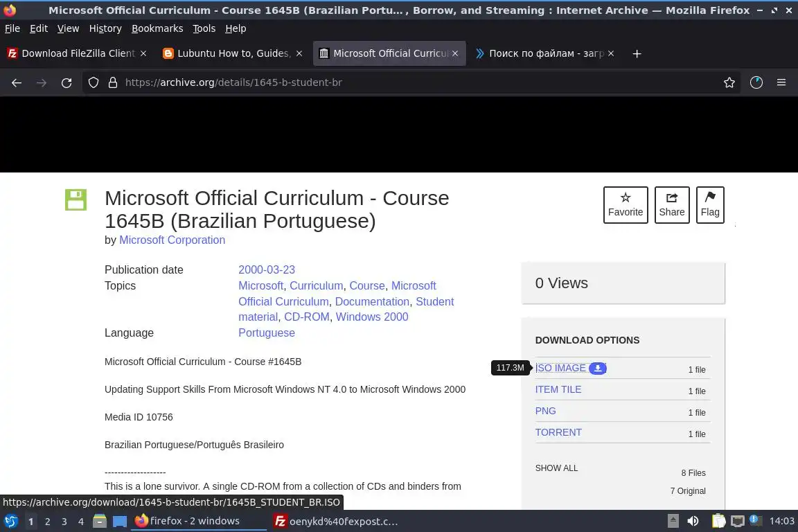Open a new tab with plus button
Image resolution: width=798 pixels, height=532 pixels.
(x=637, y=53)
